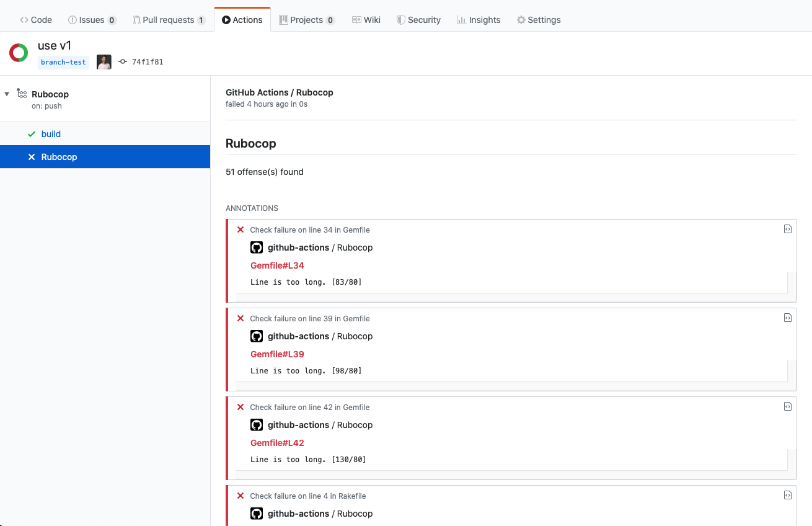The image size is (812, 526).
Task: Open the Gemfile#L39 link
Action: point(277,354)
